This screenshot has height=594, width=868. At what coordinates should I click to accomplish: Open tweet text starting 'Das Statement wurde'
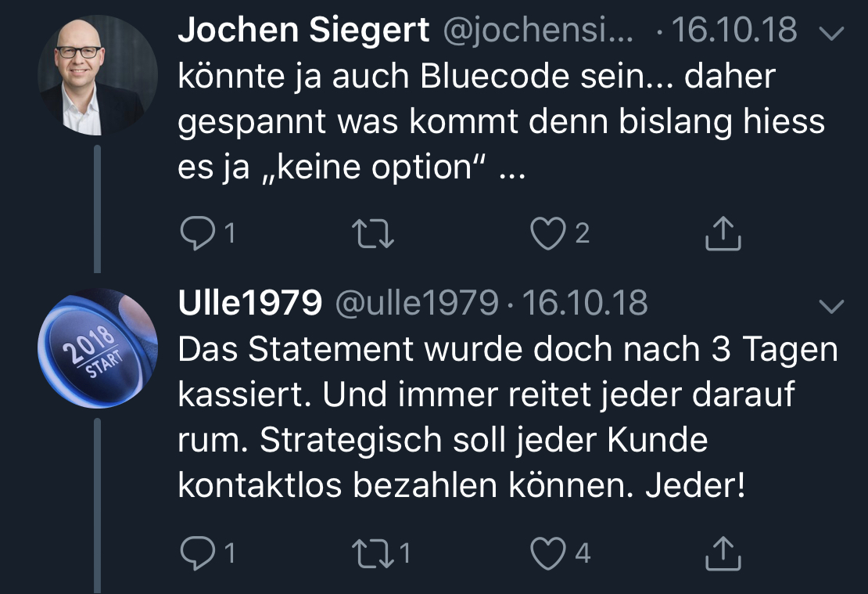point(508,416)
